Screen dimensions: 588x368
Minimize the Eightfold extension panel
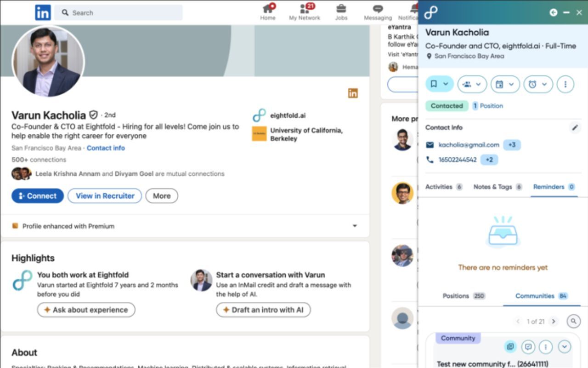pyautogui.click(x=566, y=12)
